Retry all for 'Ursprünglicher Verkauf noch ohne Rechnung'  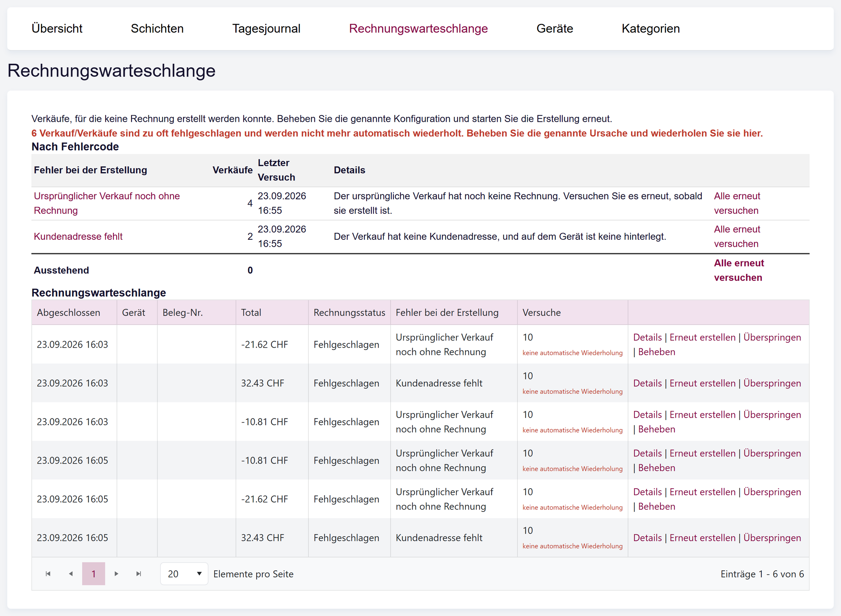737,203
